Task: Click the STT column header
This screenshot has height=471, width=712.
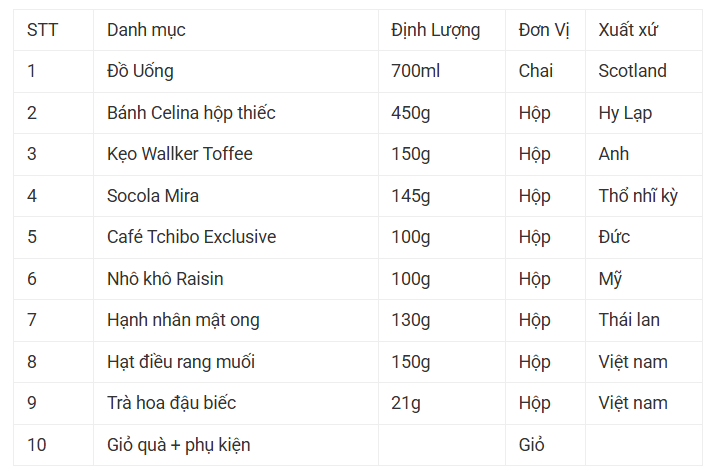Action: click(x=42, y=30)
